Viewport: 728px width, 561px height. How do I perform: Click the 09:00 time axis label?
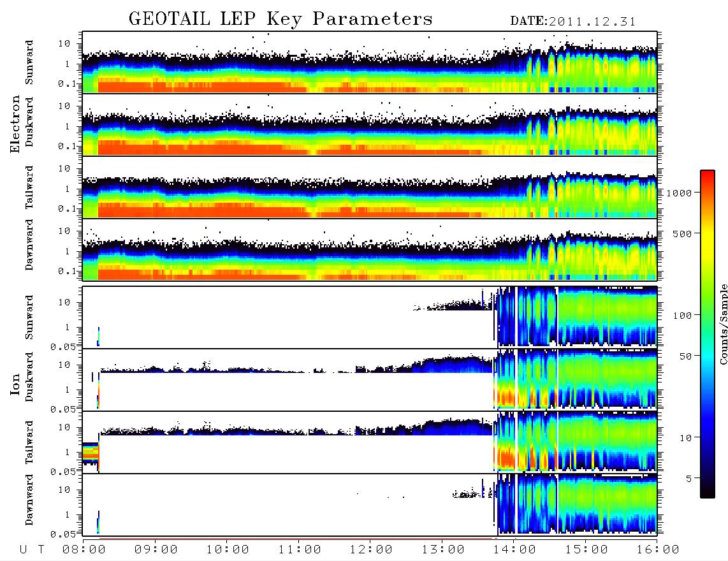[x=156, y=550]
